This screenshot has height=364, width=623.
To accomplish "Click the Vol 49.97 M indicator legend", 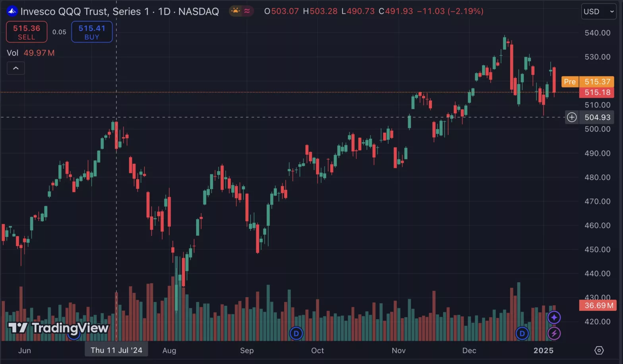I will click(31, 53).
